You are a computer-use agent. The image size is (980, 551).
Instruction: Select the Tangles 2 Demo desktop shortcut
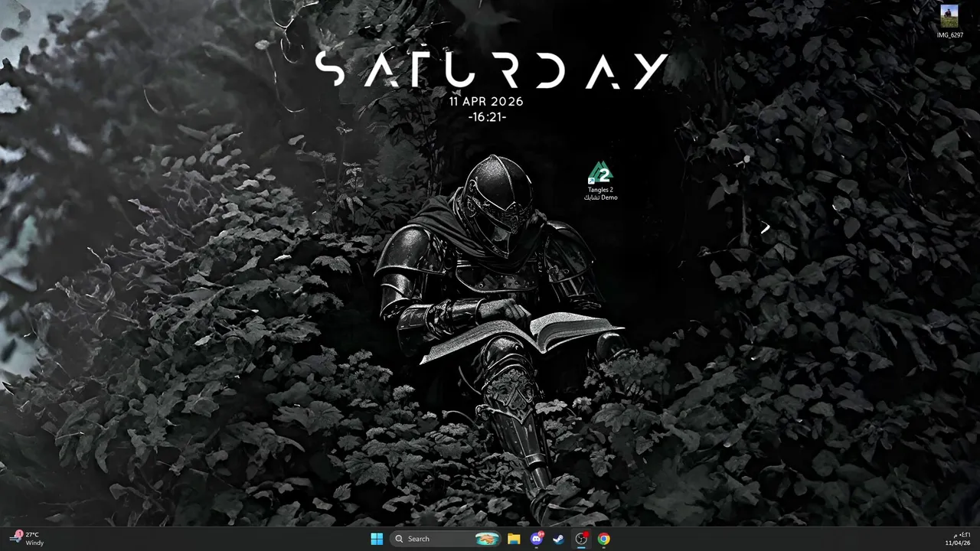[x=600, y=181]
